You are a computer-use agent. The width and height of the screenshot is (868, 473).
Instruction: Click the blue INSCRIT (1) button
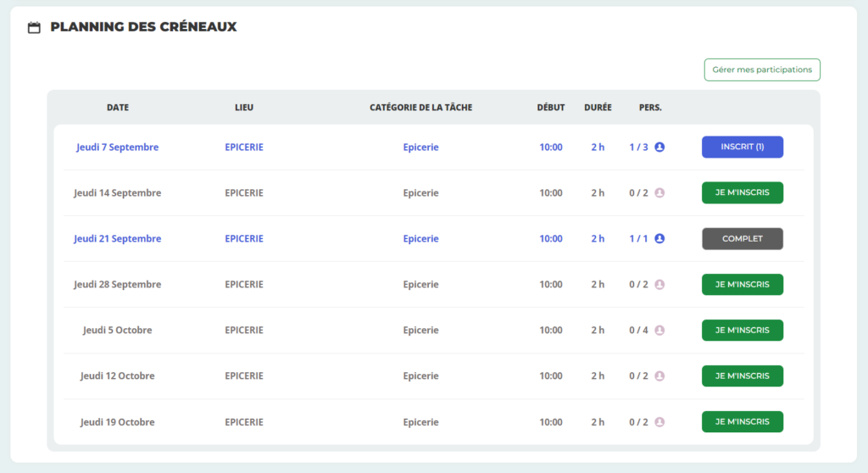pyautogui.click(x=742, y=147)
